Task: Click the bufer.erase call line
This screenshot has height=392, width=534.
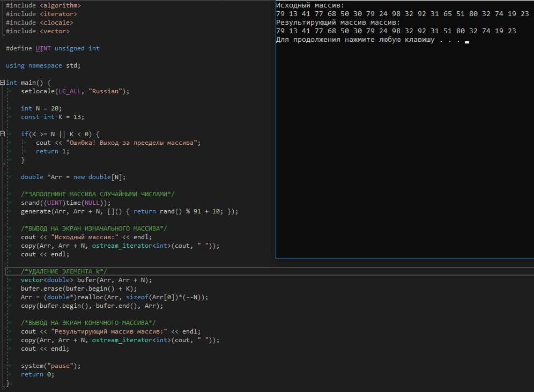Action: pyautogui.click(x=79, y=289)
